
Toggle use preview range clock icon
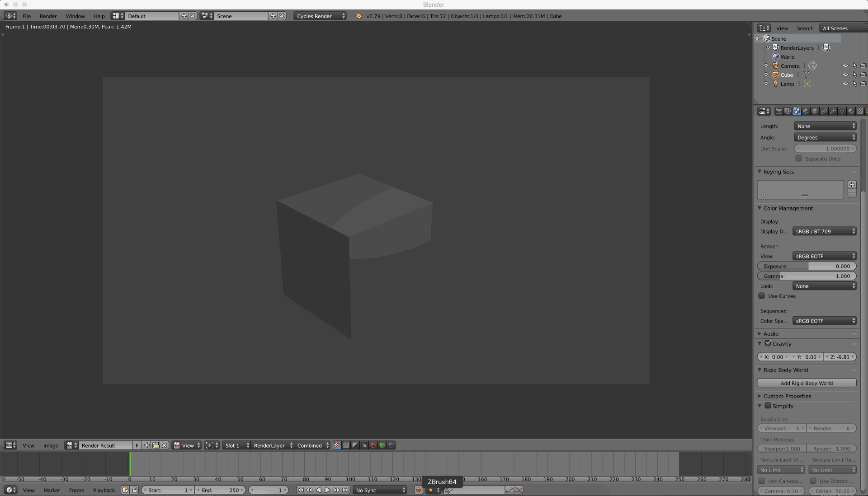coord(125,490)
